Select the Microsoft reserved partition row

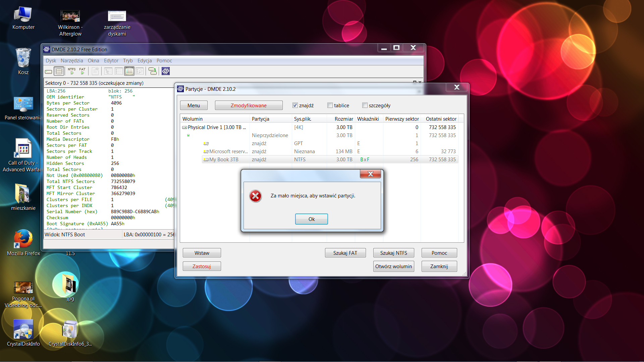point(330,152)
